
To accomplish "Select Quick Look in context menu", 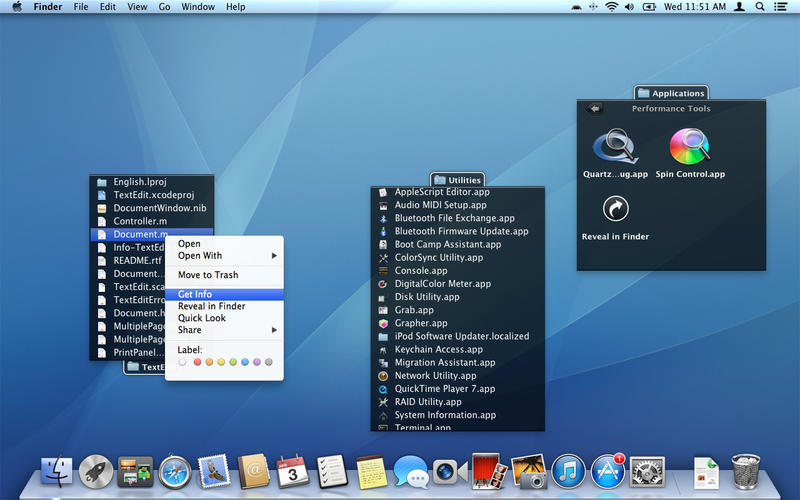I will 224,318.
